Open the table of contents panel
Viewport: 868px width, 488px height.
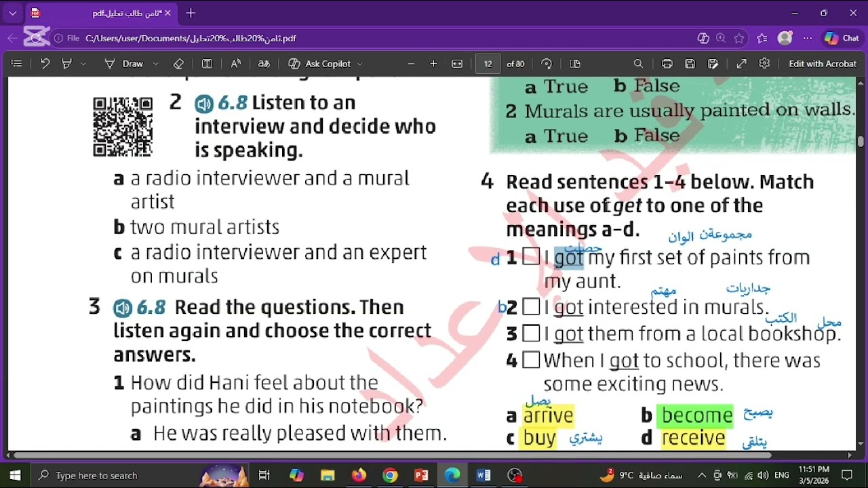coord(17,64)
